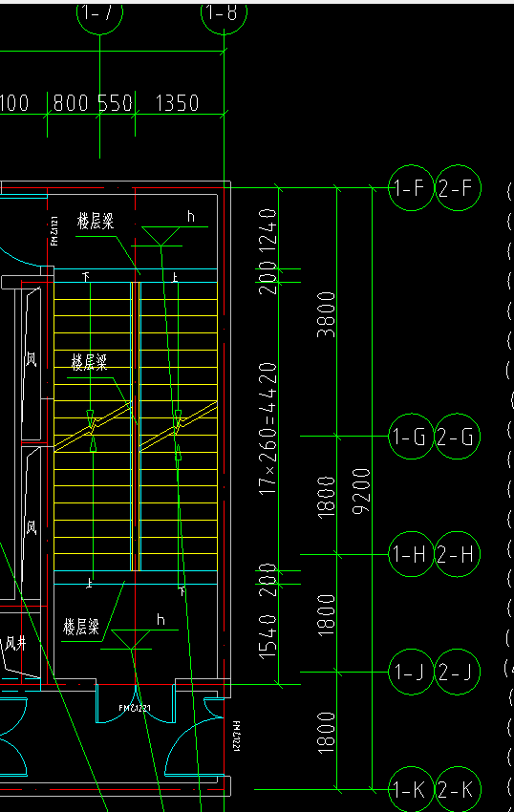The image size is (514, 812).
Task: Pick the upper elevation triangle symbol
Action: (161, 236)
